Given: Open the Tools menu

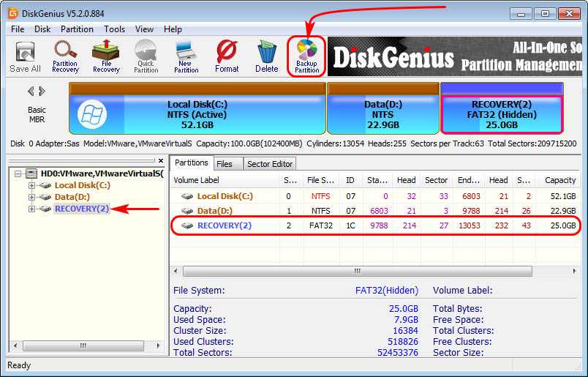Looking at the screenshot, I should point(114,29).
